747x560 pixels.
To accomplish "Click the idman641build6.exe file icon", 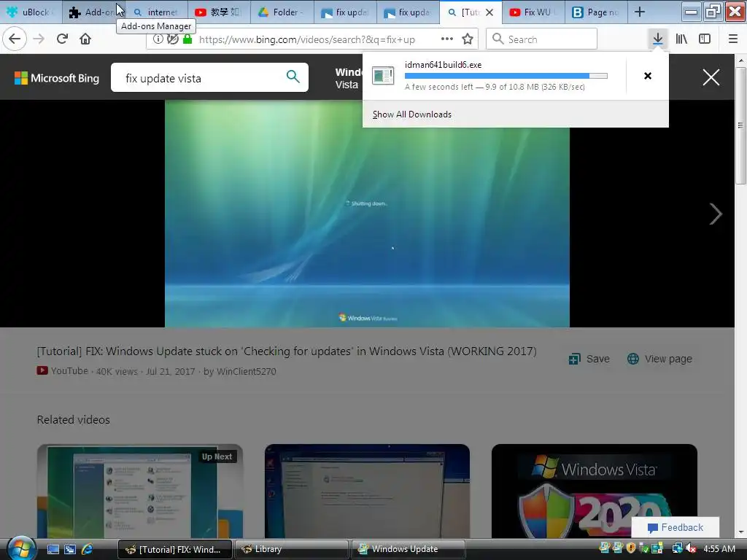I will point(383,76).
